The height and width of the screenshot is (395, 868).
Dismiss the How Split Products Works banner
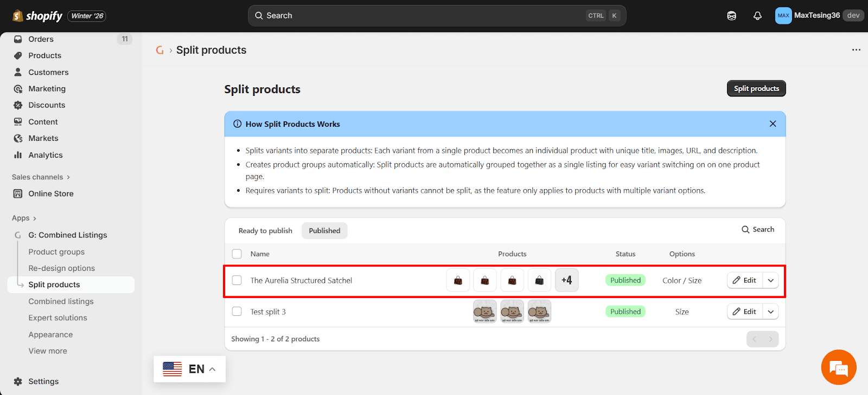point(773,124)
